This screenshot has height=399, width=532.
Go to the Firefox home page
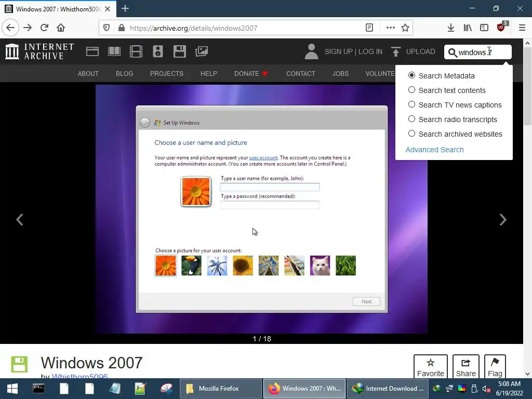(61, 28)
